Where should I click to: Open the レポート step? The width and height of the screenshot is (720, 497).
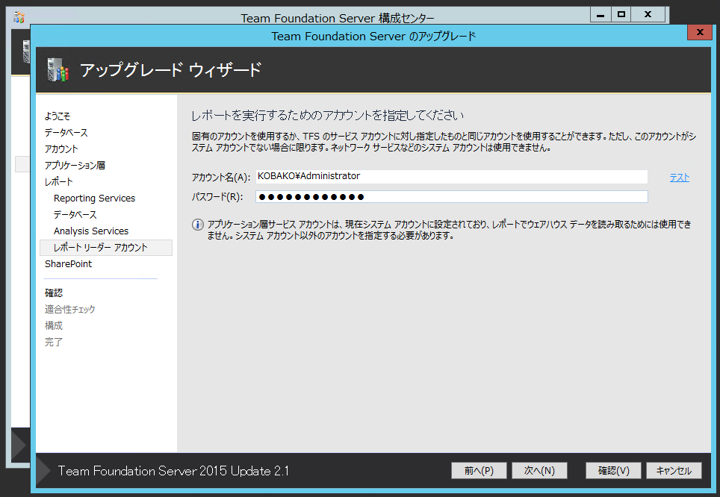tap(59, 181)
